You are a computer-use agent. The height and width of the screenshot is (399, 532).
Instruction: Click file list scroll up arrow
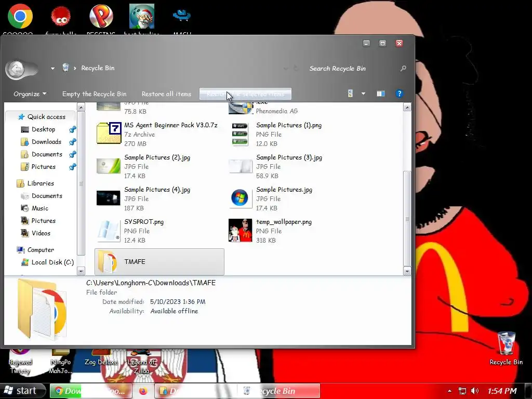pos(407,108)
